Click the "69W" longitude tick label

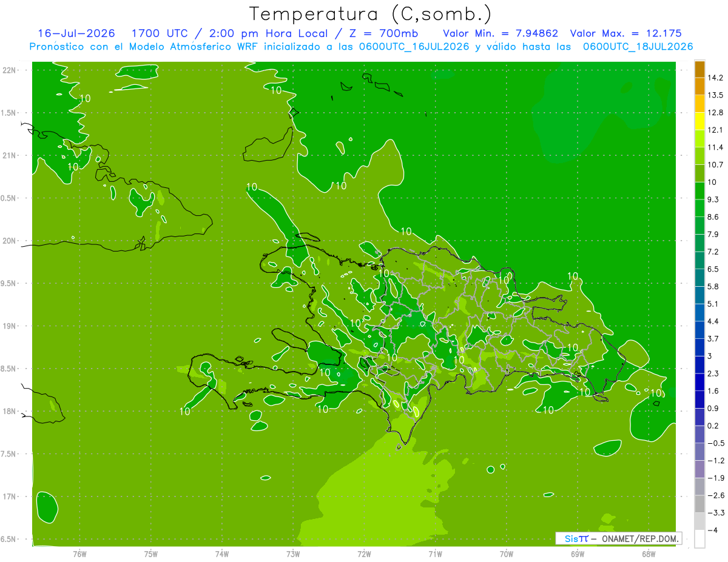pos(578,554)
